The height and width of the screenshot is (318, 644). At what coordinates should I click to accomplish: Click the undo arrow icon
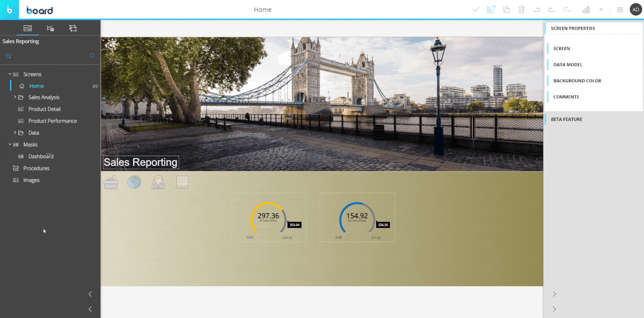pyautogui.click(x=536, y=10)
